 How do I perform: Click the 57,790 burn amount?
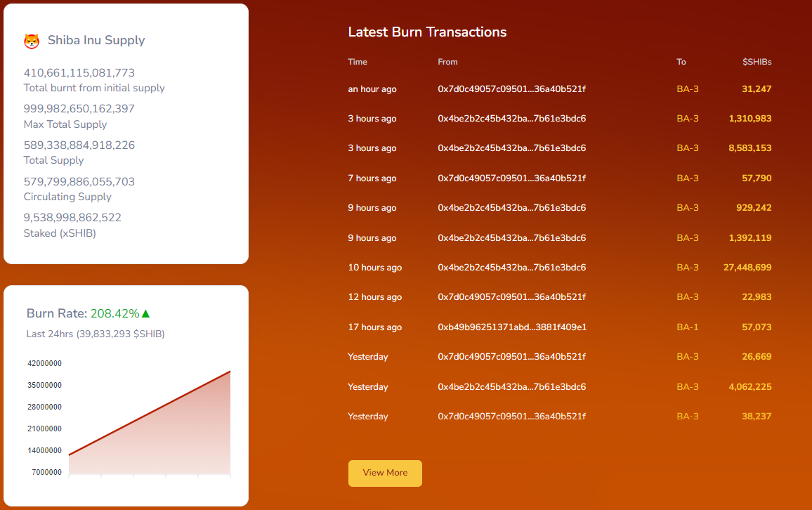757,178
